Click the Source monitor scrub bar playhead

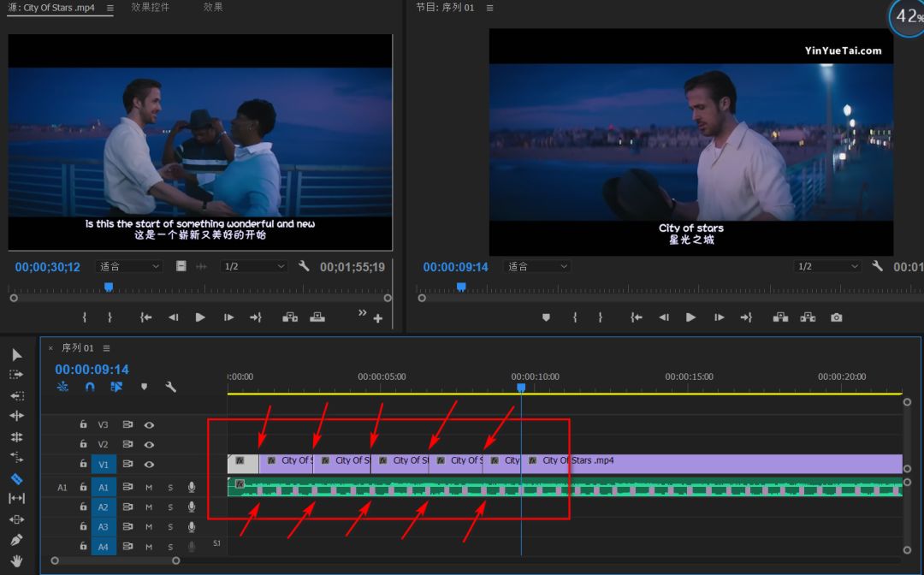(109, 287)
